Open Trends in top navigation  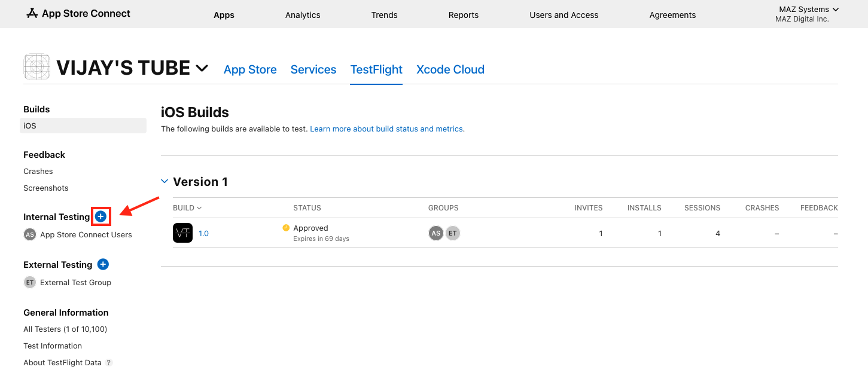pyautogui.click(x=384, y=15)
